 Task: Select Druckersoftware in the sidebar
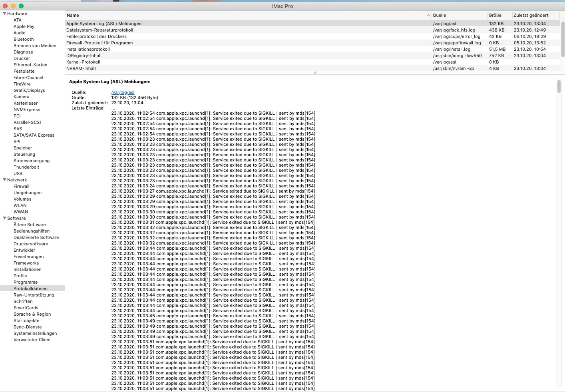[x=31, y=244]
